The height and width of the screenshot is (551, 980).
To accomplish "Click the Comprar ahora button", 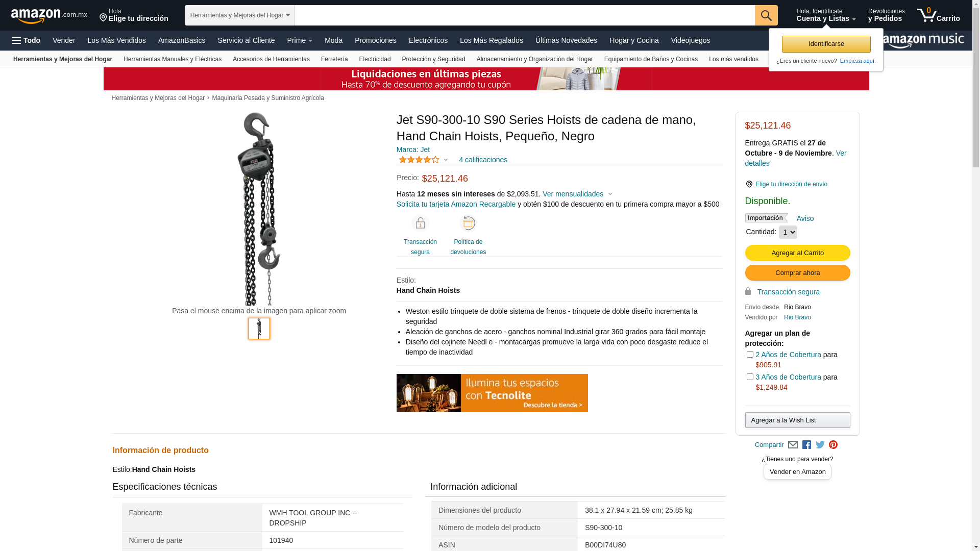I will pos(797,273).
